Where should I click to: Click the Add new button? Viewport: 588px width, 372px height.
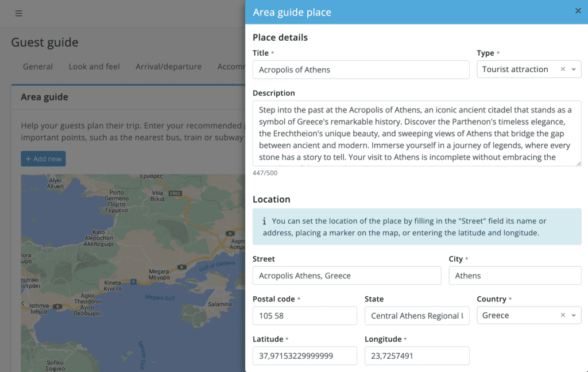click(x=43, y=158)
